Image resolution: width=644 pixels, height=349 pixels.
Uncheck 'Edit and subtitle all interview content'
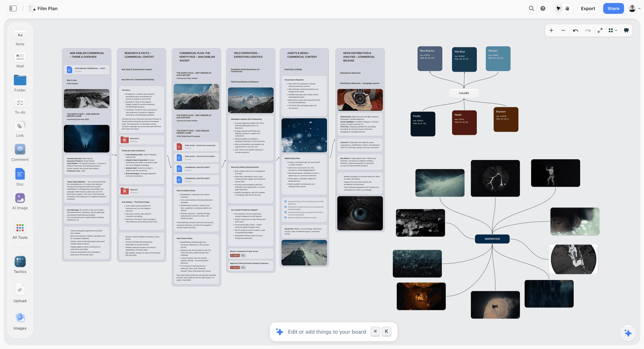(286, 217)
